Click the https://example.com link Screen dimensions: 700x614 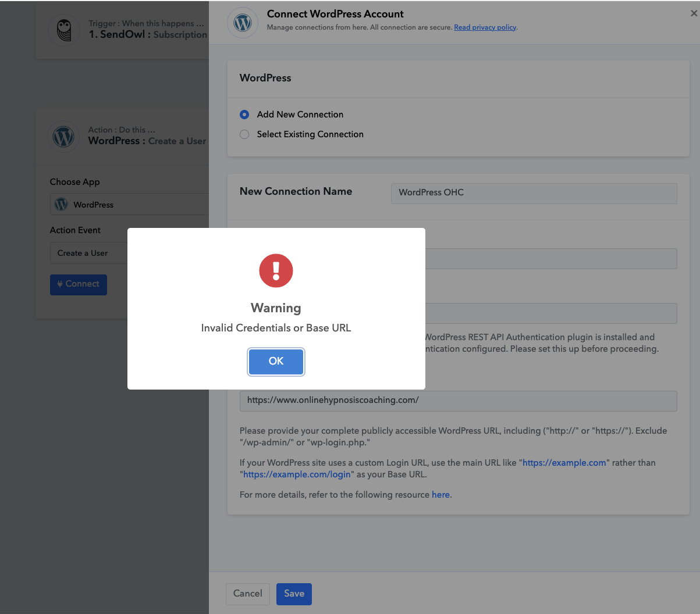click(x=564, y=463)
